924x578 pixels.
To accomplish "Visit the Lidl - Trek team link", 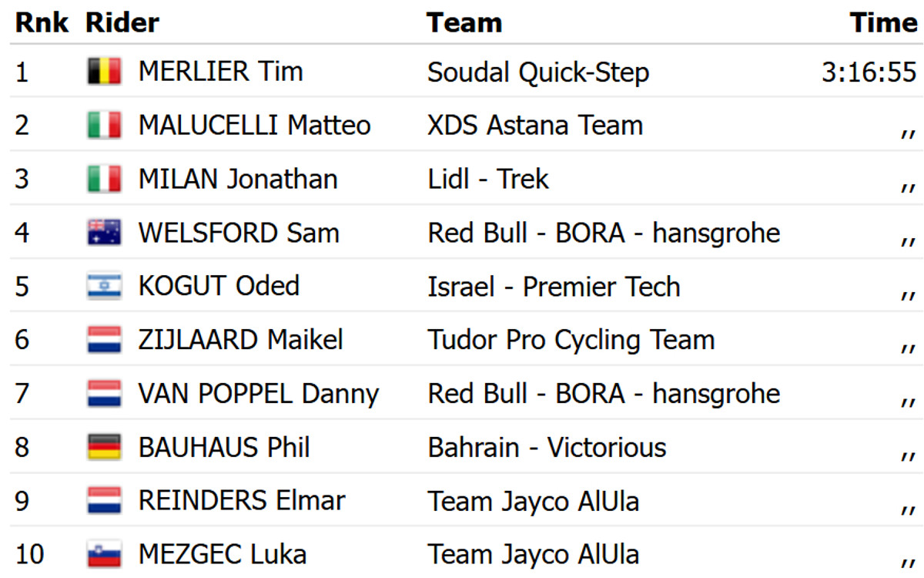I will coord(488,180).
